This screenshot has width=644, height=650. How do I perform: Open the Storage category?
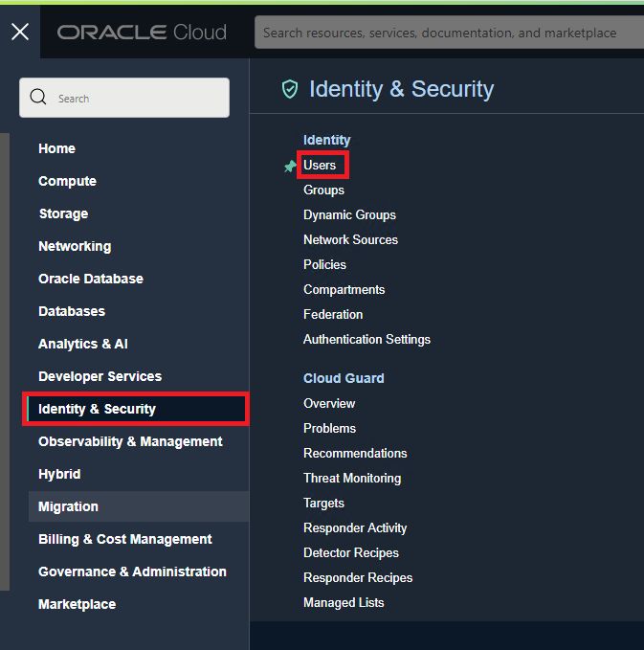[63, 213]
